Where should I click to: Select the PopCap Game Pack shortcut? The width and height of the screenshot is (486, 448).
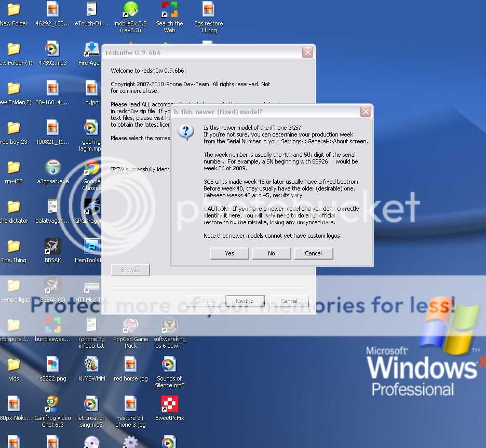pyautogui.click(x=130, y=325)
